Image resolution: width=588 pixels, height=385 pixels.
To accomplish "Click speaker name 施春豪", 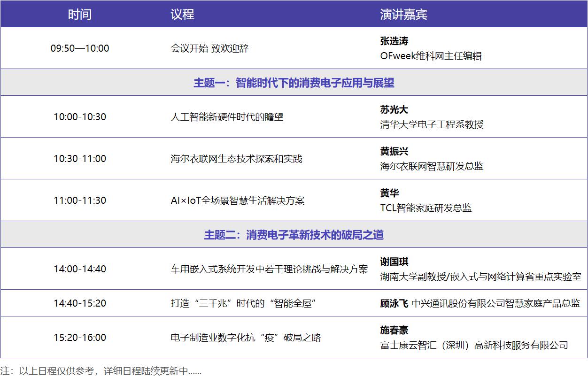I will 394,331.
